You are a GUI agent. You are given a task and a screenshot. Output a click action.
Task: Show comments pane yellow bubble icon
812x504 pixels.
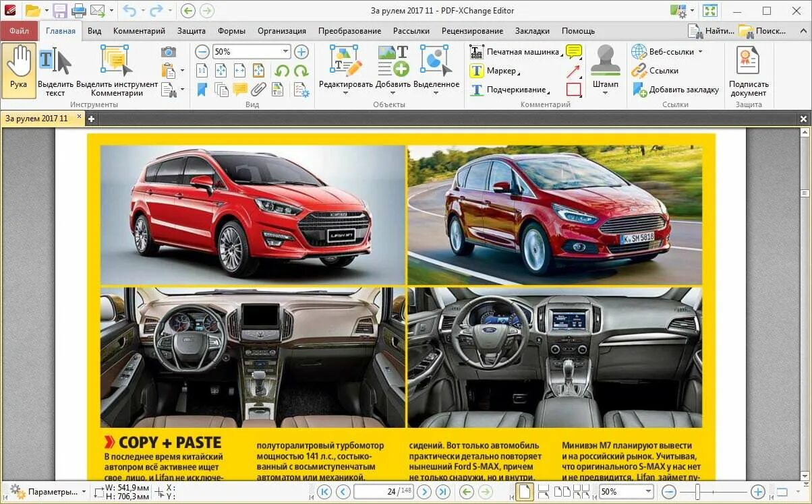click(239, 90)
